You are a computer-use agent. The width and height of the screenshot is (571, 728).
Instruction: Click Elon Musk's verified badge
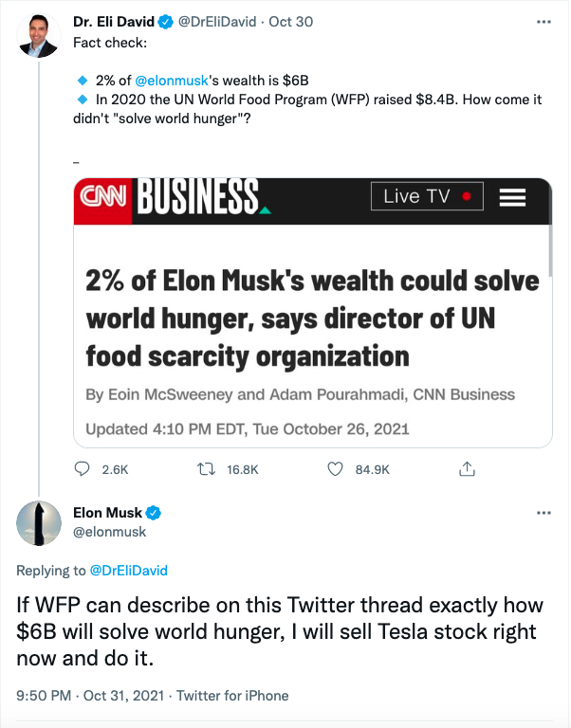click(154, 513)
